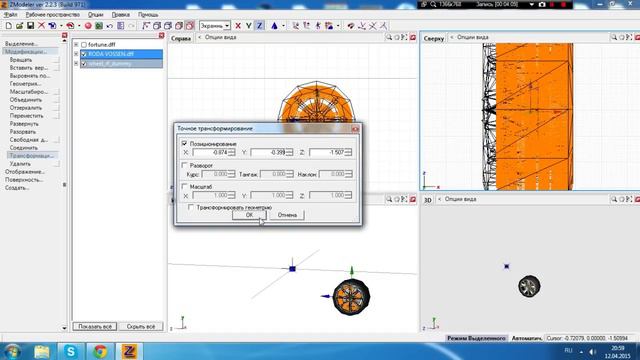Enable Трансформировать геометрию checkbox
640x360 pixels.
[x=191, y=207]
